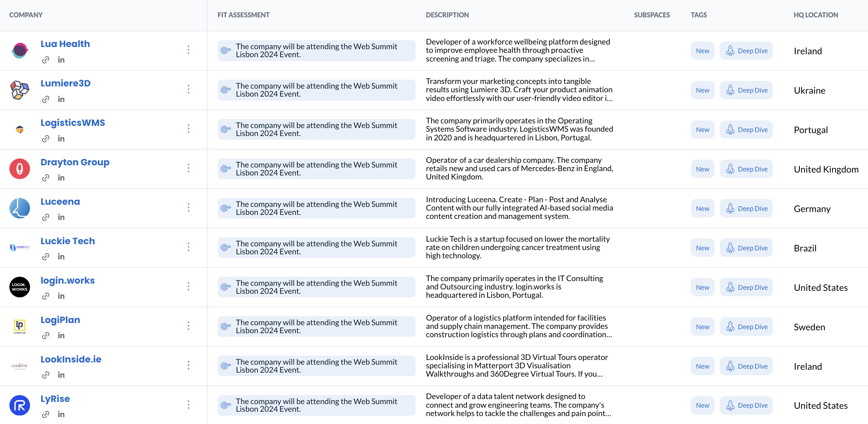
Task: Open three-dot menu for Lua Health
Action: 188,50
